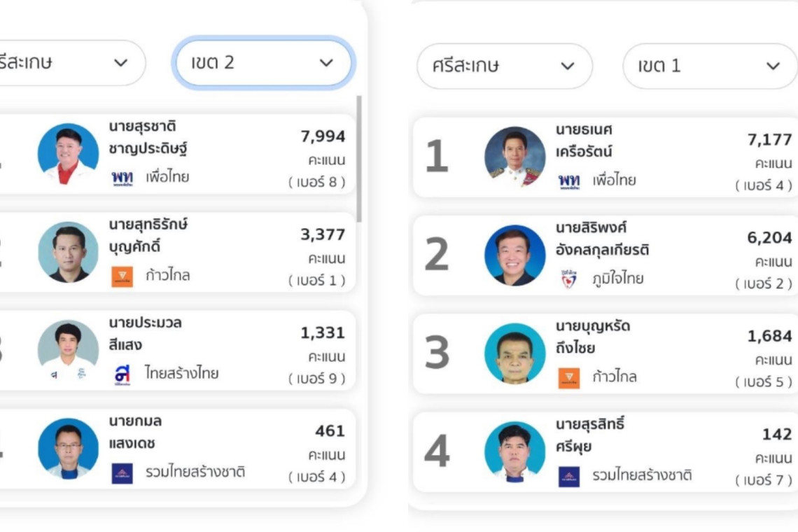Viewport: 798px width, 532px height.
Task: Click Ruam Thai Sang Chart logo beside นายสุรสิทธิ์
Action: click(568, 477)
